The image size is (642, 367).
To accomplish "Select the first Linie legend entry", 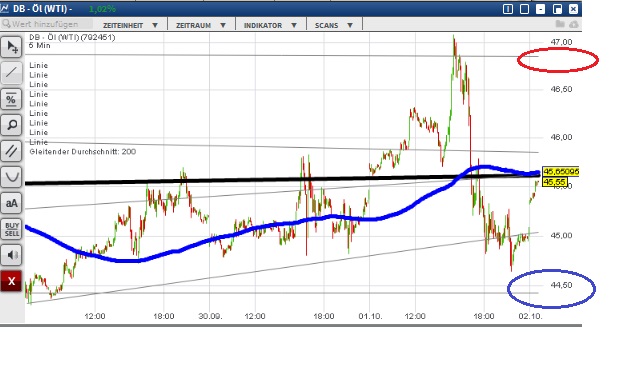I will click(x=38, y=66).
